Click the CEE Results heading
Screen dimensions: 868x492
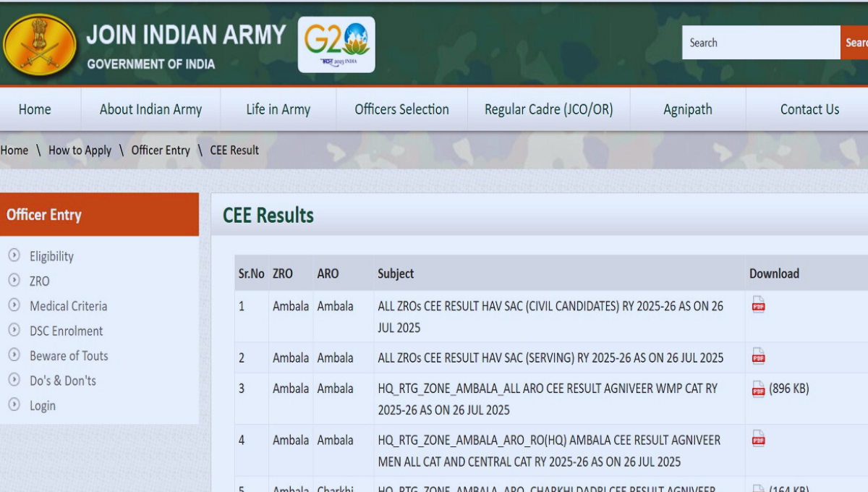268,215
